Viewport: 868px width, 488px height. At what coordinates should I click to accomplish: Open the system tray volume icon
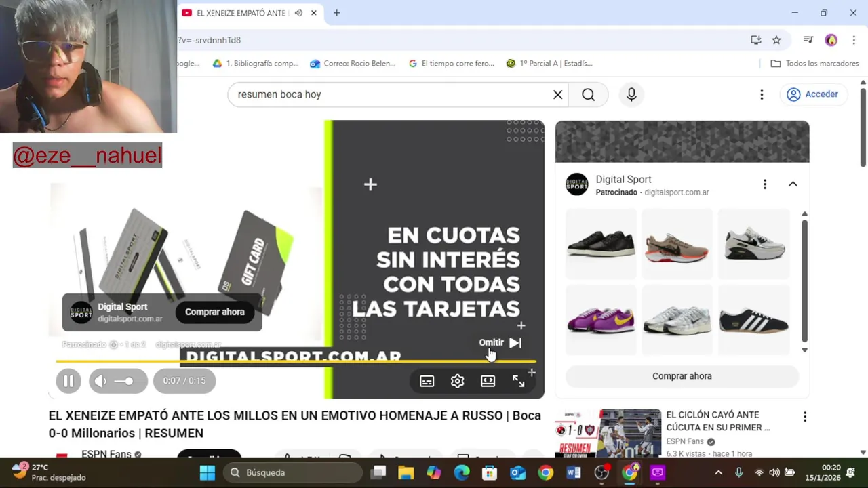point(774,472)
